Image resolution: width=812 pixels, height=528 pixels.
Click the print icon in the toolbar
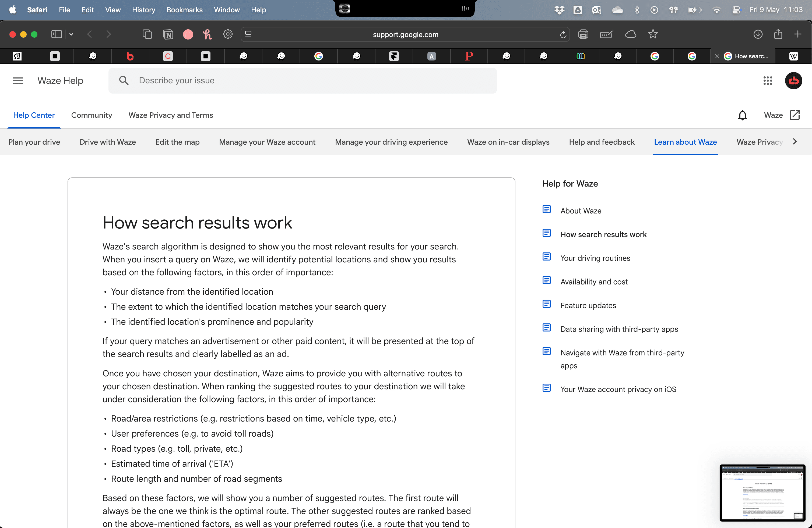[583, 34]
